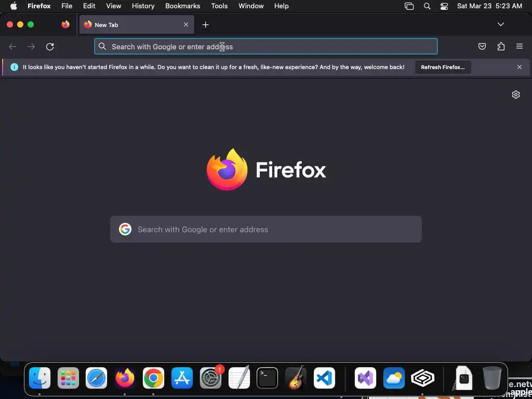
Task: Close the New Tab tab
Action: (186, 24)
